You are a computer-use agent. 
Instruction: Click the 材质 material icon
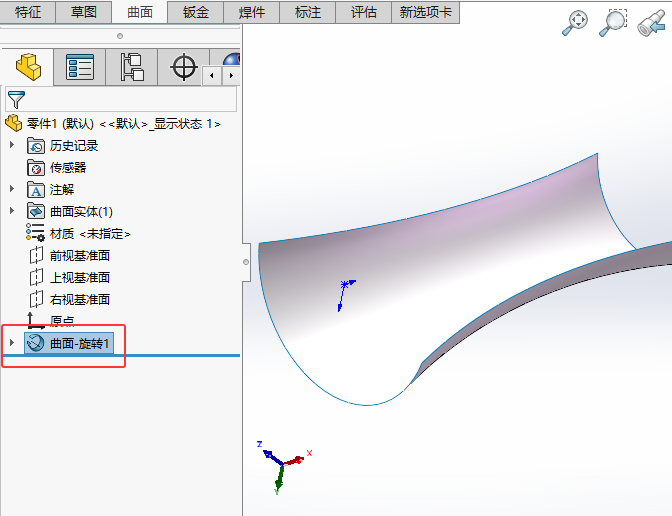pos(35,232)
